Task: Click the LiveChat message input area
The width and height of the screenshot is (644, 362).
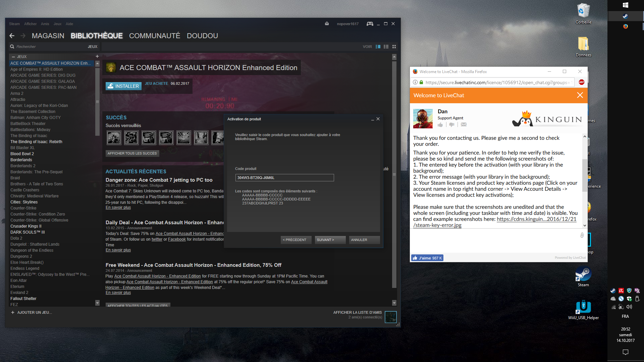Action: click(x=495, y=241)
